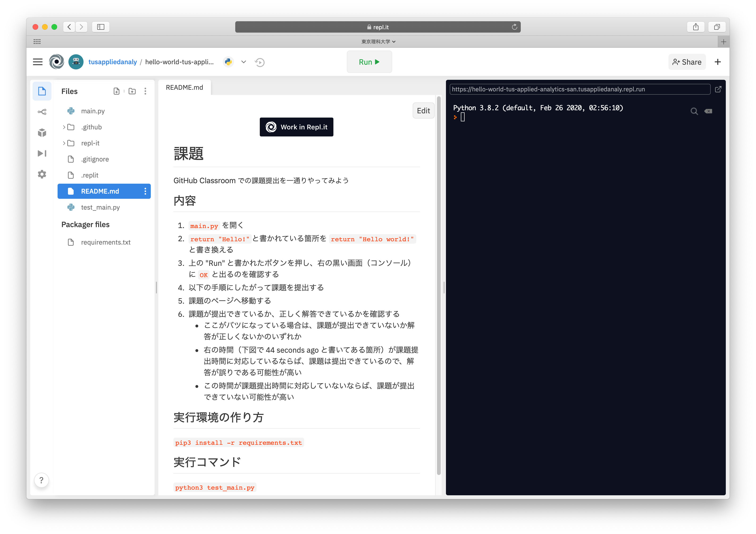Screen dimensions: 756x534
Task: Open the Packages cube sidebar icon
Action: (42, 133)
